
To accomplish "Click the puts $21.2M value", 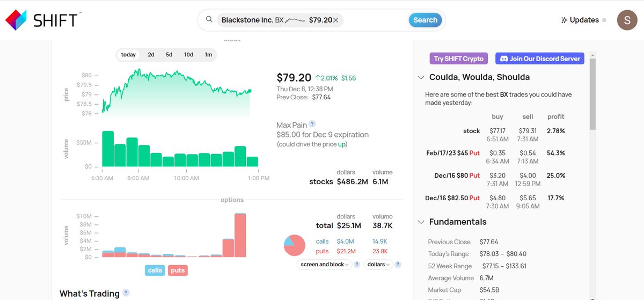I will 346,251.
